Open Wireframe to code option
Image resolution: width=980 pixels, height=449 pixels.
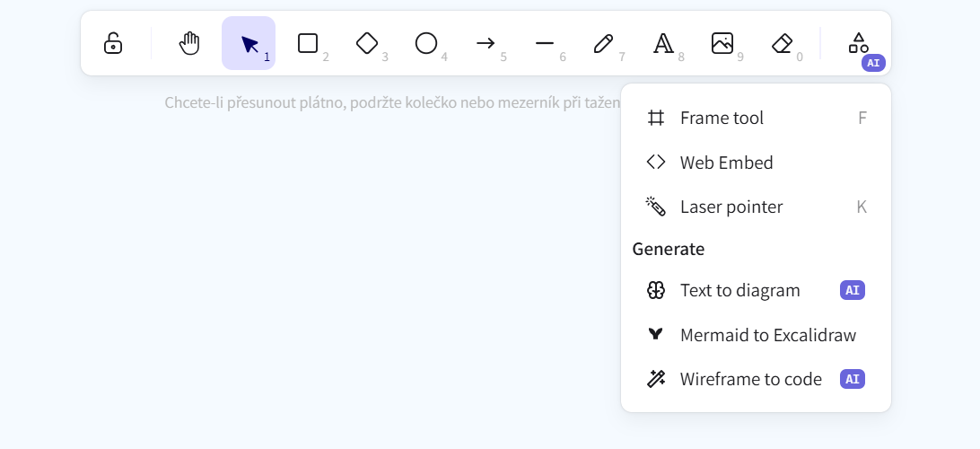coord(757,380)
